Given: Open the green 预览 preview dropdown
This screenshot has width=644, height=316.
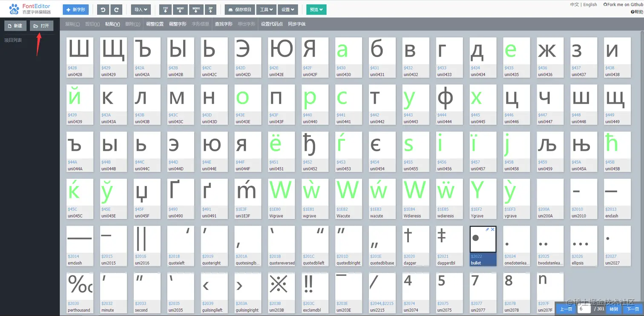Looking at the screenshot, I should coord(316,9).
